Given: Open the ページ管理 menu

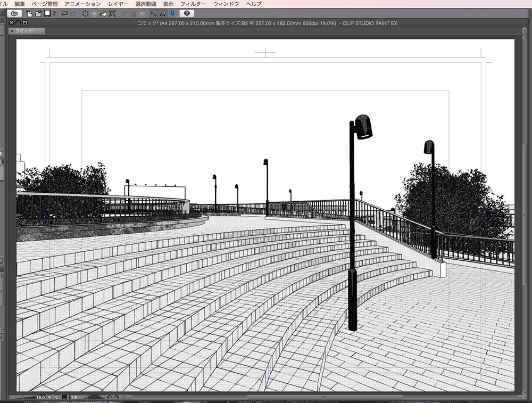Looking at the screenshot, I should click(x=45, y=4).
